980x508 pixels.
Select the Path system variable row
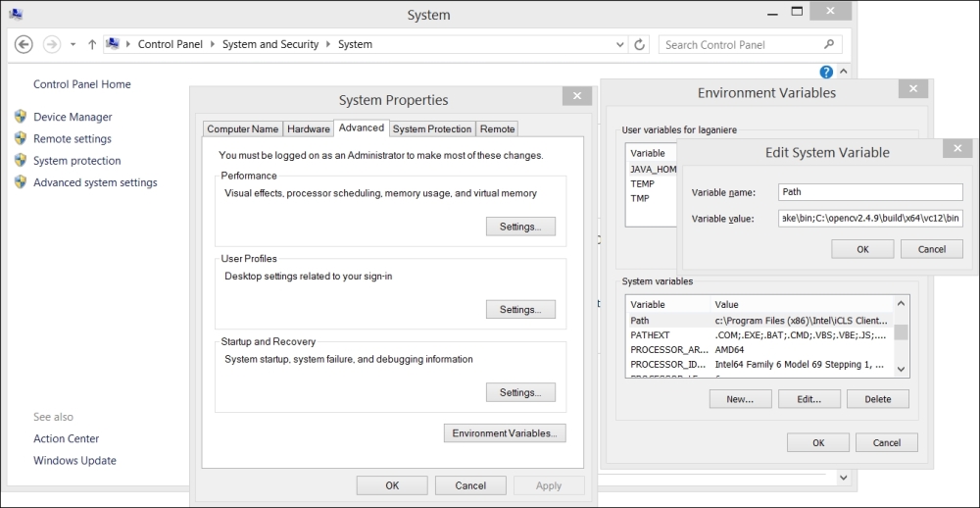tap(760, 321)
